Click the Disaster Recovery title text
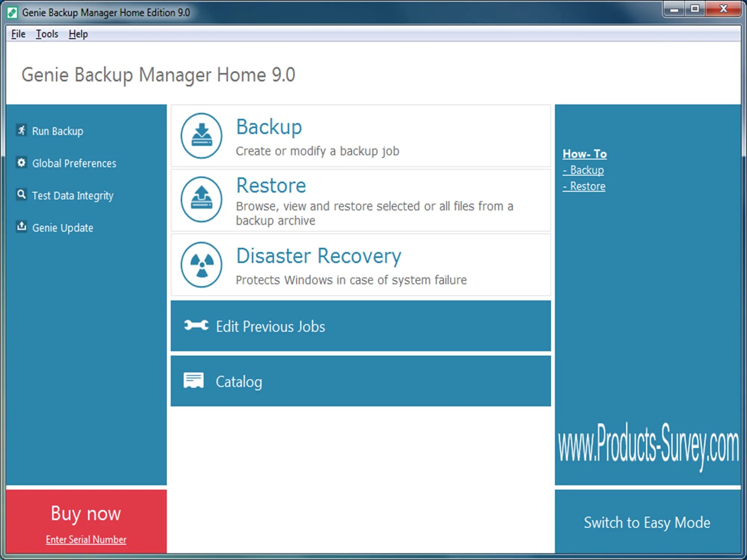Image resolution: width=747 pixels, height=560 pixels. pos(319,256)
